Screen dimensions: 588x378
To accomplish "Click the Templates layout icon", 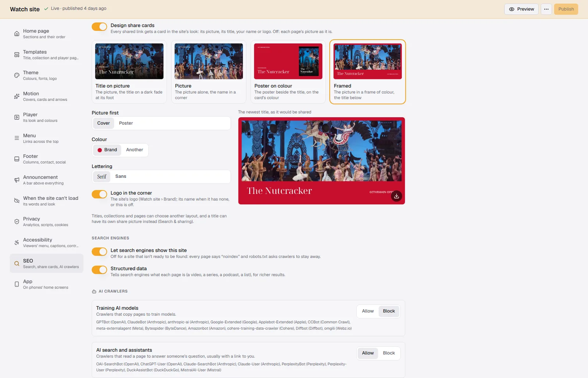I will click(17, 55).
